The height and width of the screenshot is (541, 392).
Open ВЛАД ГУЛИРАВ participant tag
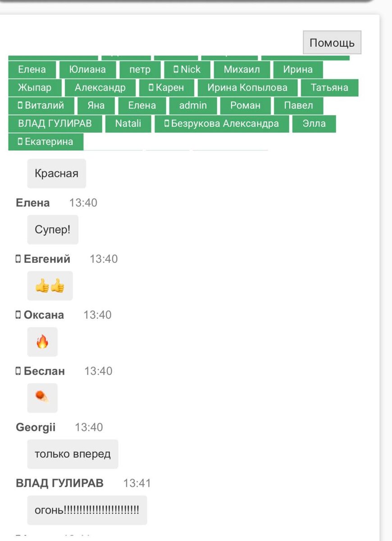point(55,124)
